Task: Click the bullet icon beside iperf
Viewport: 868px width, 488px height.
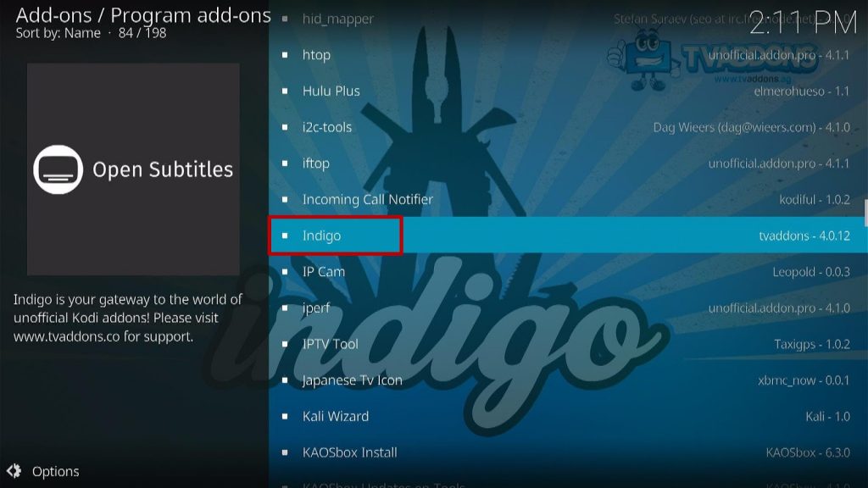Action: pos(285,308)
